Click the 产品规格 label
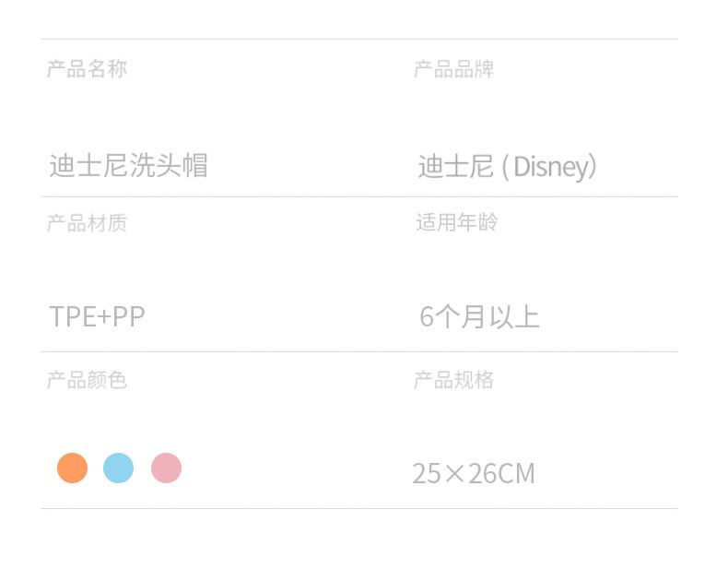Screen dimensions: 728x581 tap(453, 379)
